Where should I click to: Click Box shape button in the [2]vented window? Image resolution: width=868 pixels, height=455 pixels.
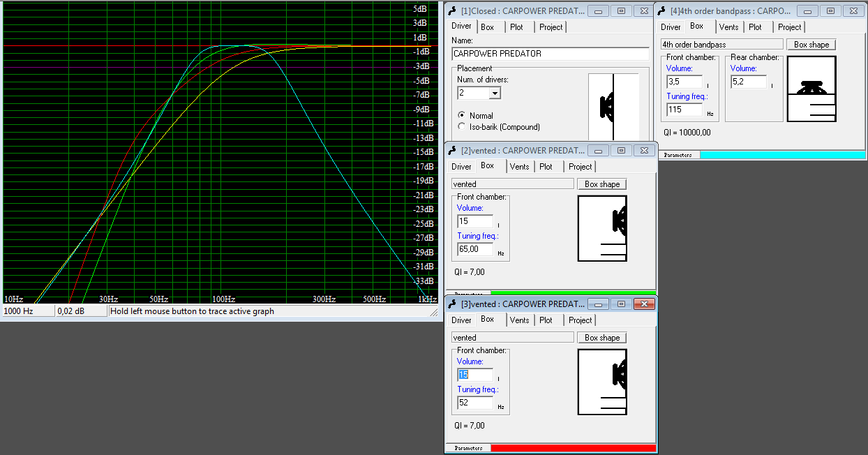pyautogui.click(x=602, y=184)
